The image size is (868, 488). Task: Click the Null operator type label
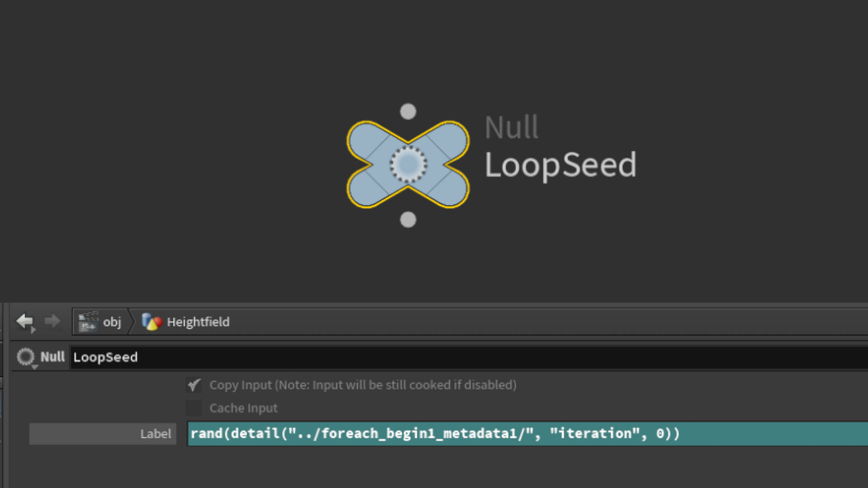click(x=52, y=357)
